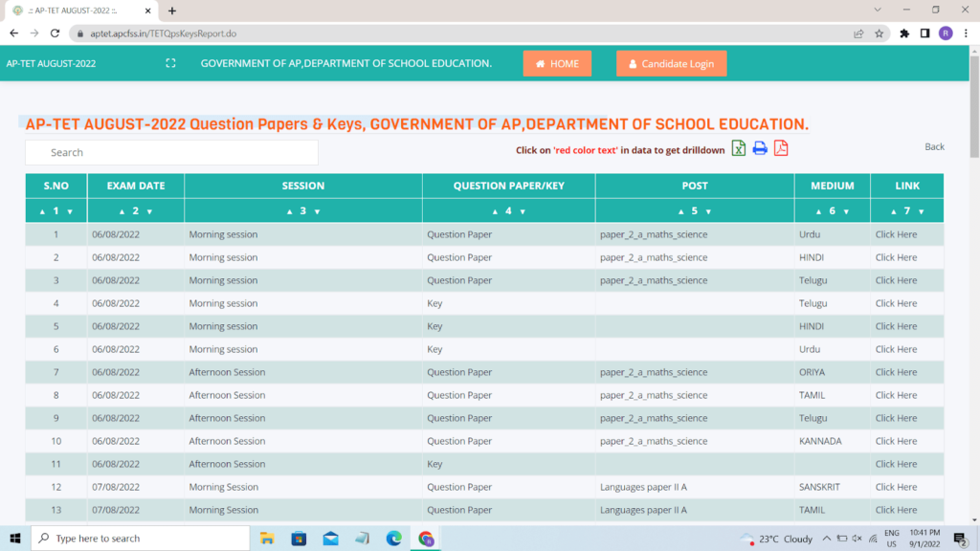Click into the table Search field
Viewport: 980px width, 551px height.
172,152
